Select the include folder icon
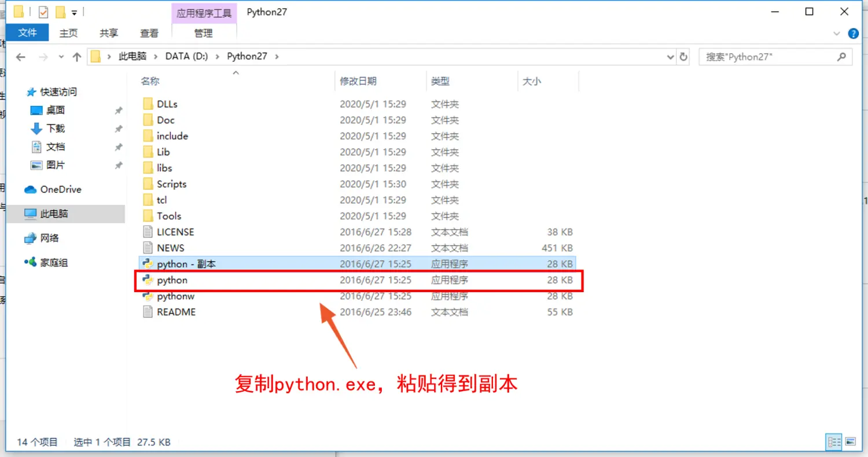The image size is (868, 457). [148, 136]
